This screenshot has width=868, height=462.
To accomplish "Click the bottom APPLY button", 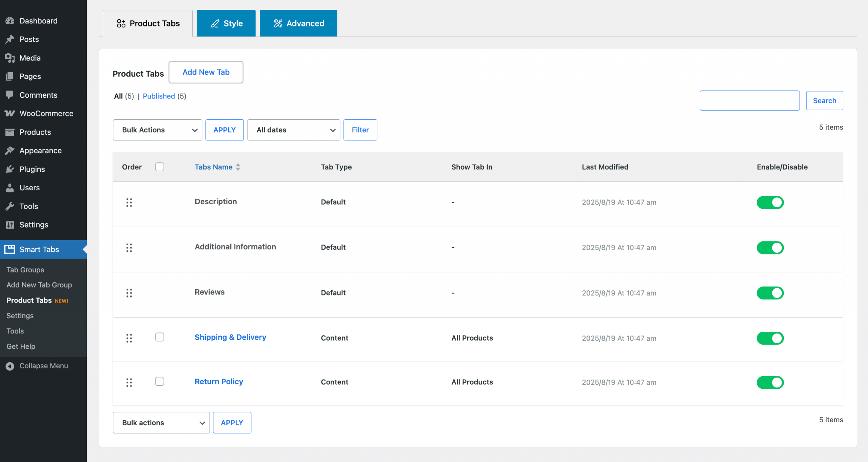I will 232,423.
